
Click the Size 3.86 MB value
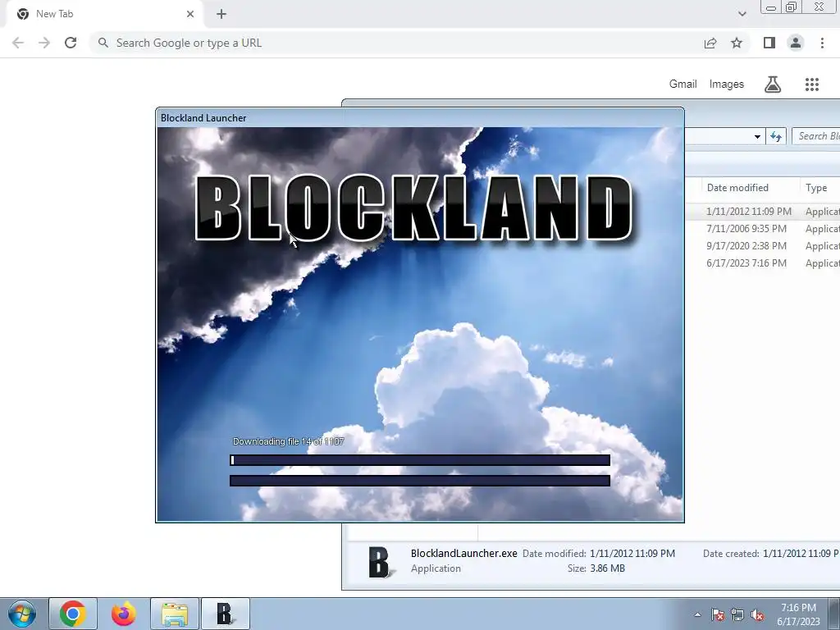click(607, 568)
